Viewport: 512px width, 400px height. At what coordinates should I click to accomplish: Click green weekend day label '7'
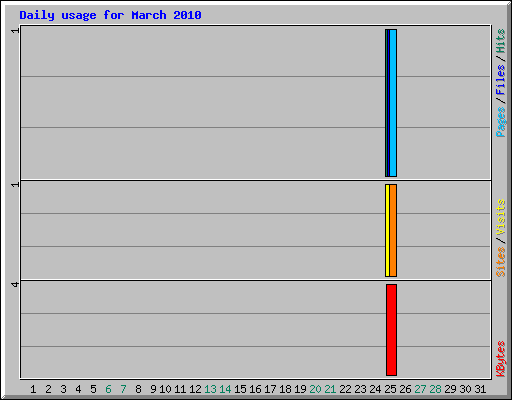123,389
